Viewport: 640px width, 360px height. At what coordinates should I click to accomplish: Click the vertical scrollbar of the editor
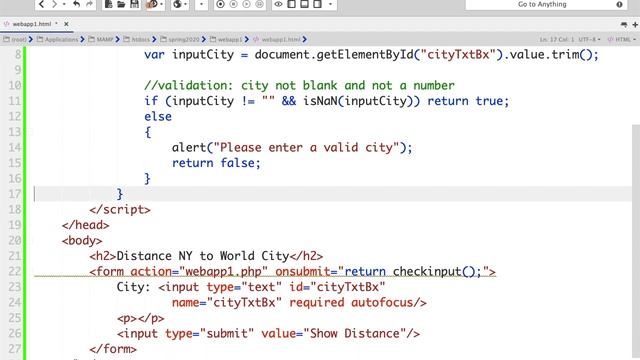click(x=636, y=241)
